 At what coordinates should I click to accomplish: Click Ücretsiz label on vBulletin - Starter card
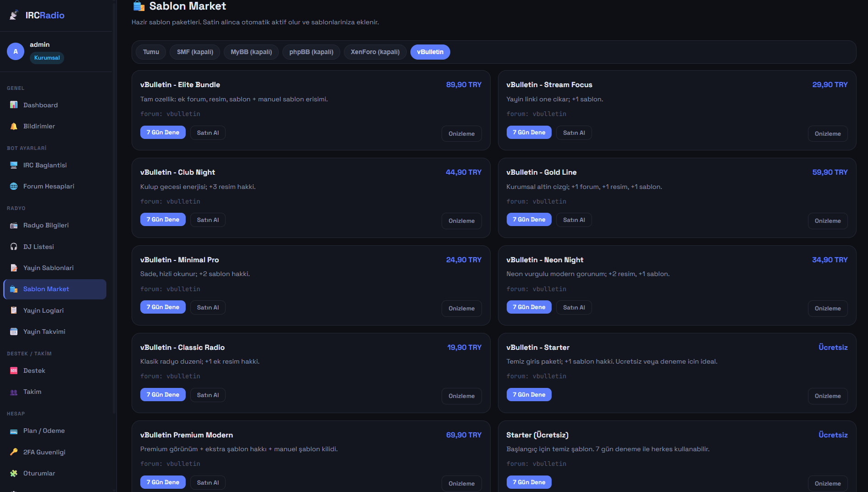tap(833, 348)
